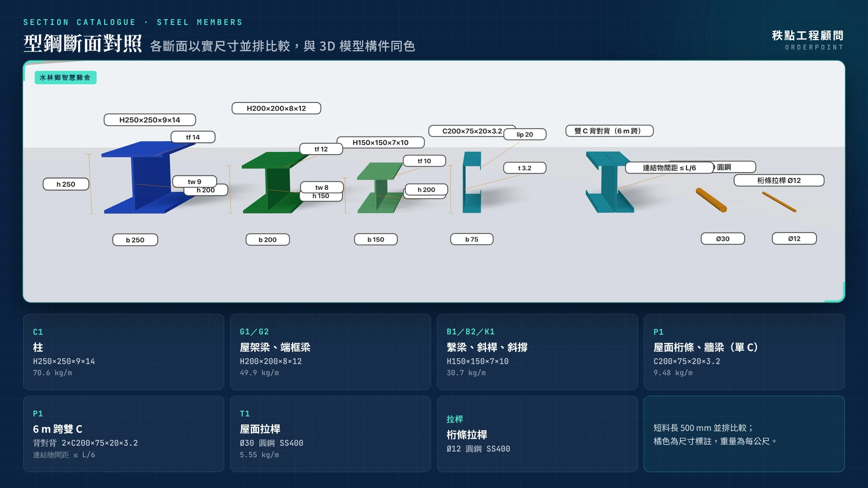The height and width of the screenshot is (488, 868).
Task: Click the Ø12 diameter label
Action: point(794,239)
